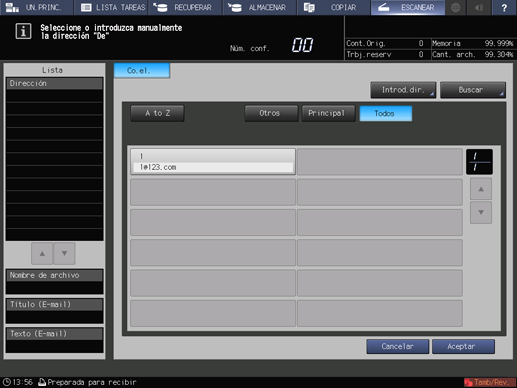Filter addresses with A to Z
Viewport: 517px width, 388px height.
pyautogui.click(x=157, y=113)
